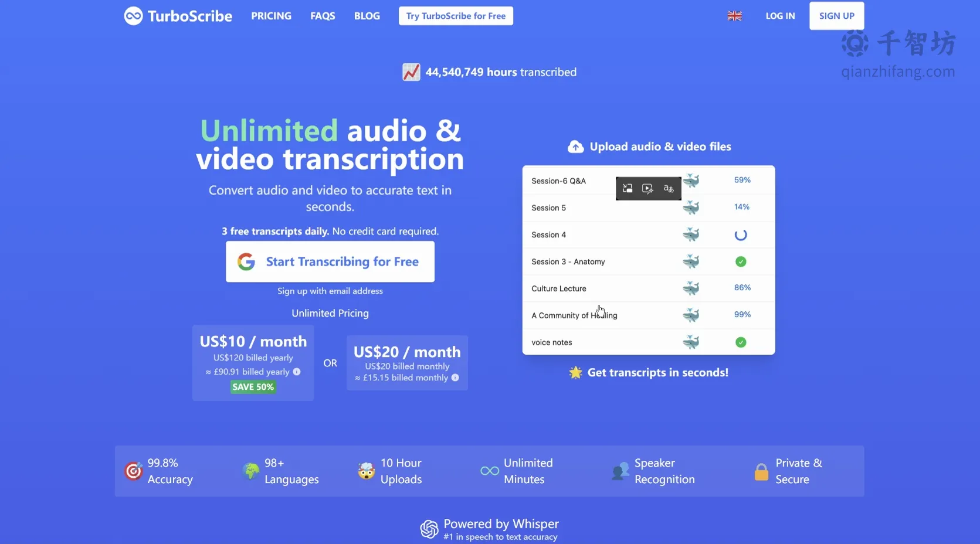Open the language selector UK flag
This screenshot has width=980, height=544.
pyautogui.click(x=735, y=16)
